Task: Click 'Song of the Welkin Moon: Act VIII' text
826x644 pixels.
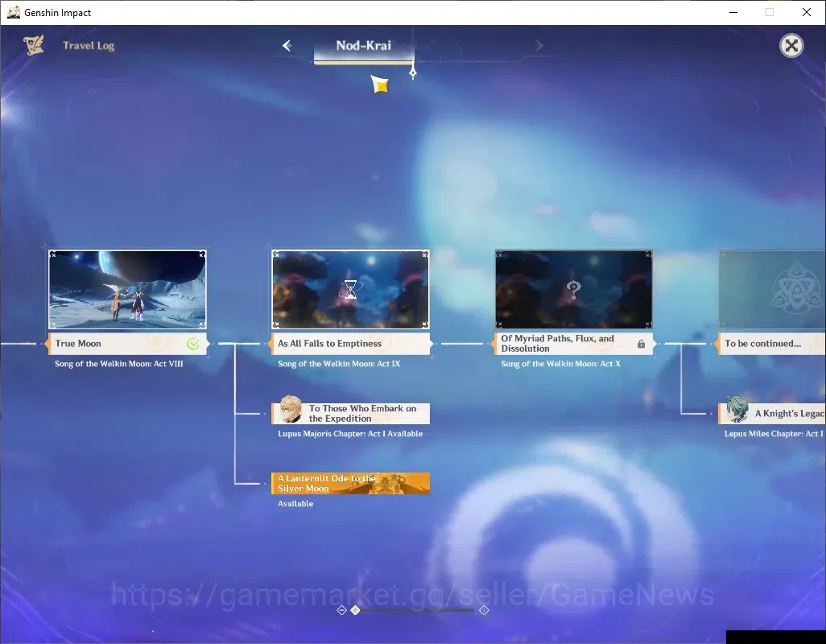Action: click(119, 364)
